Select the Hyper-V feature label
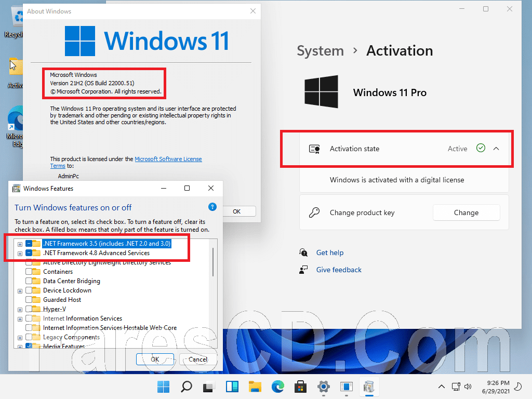The image size is (532, 399). pos(55,309)
